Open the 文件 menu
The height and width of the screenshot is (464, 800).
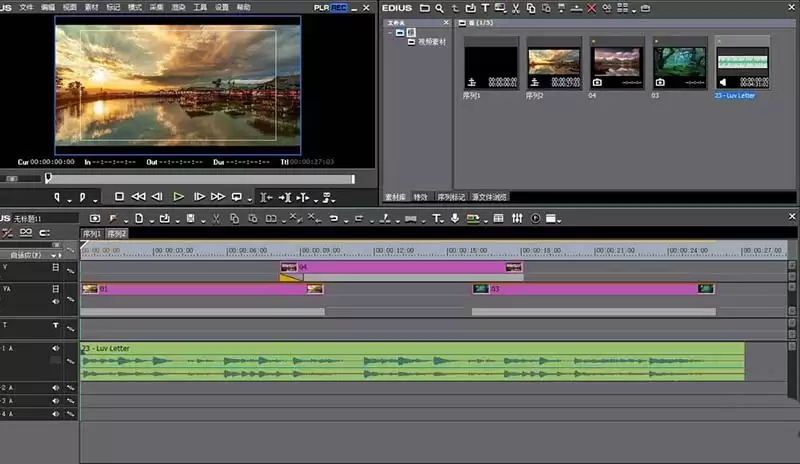click(x=26, y=7)
